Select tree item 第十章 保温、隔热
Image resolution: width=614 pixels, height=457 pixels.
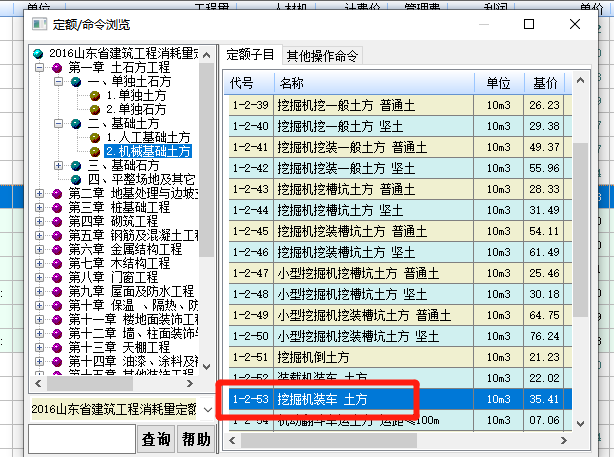[133, 305]
